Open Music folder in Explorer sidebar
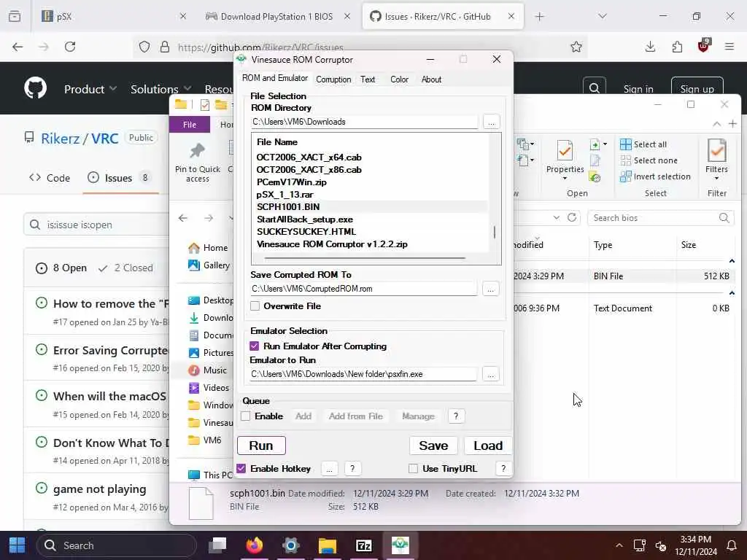The image size is (747, 560). point(208,370)
